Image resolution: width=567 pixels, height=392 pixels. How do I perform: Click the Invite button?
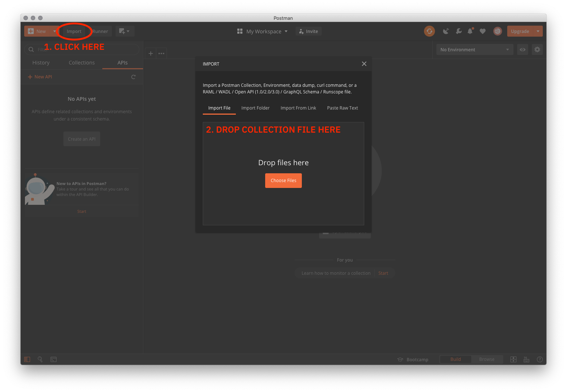tap(309, 32)
